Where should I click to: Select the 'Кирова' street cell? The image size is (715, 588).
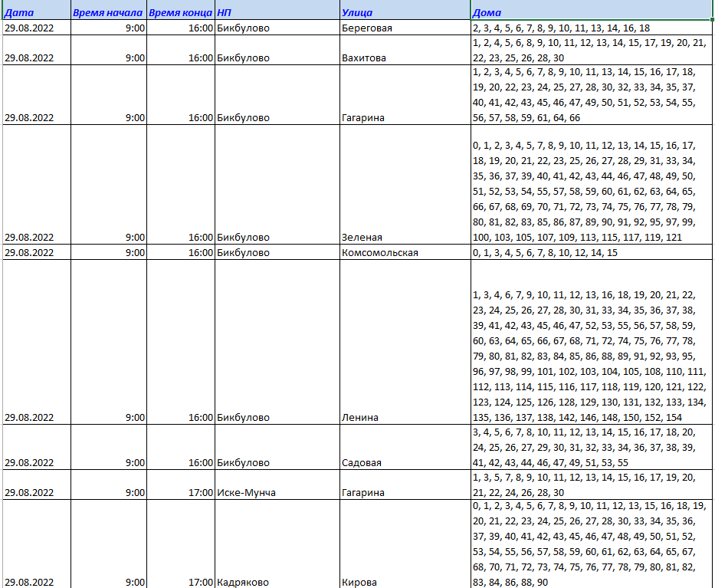[404, 582]
